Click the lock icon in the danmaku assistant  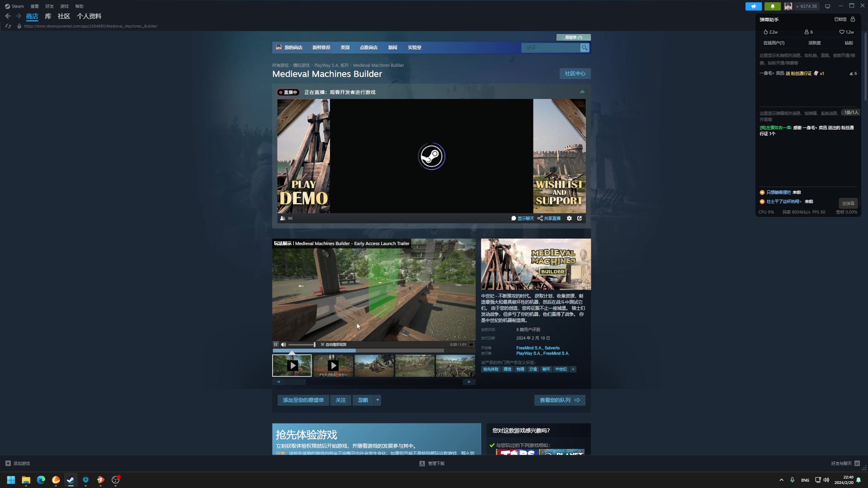[x=853, y=19]
